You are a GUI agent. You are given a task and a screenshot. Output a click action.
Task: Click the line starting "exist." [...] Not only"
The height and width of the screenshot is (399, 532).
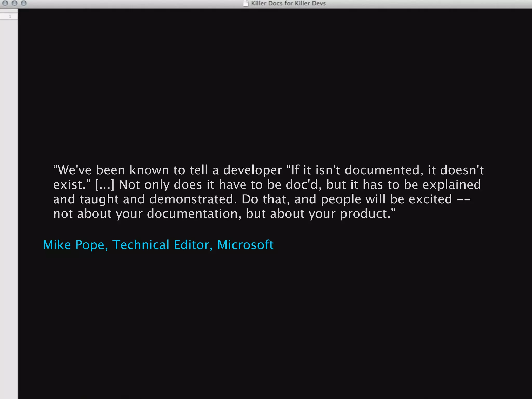coord(267,185)
